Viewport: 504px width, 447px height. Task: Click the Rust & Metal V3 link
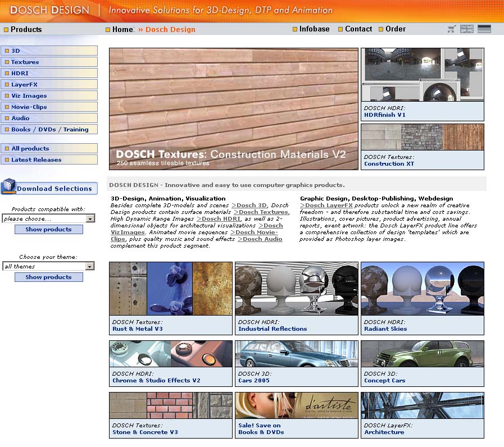click(138, 329)
